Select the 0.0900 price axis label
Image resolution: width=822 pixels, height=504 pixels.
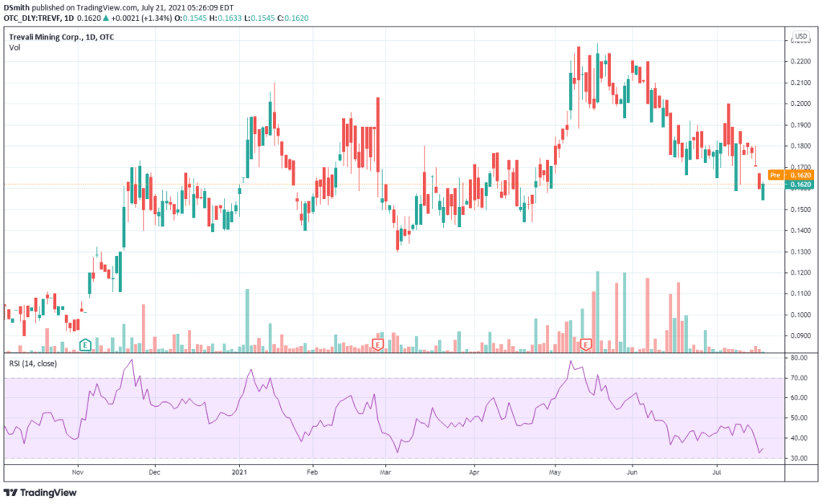800,336
